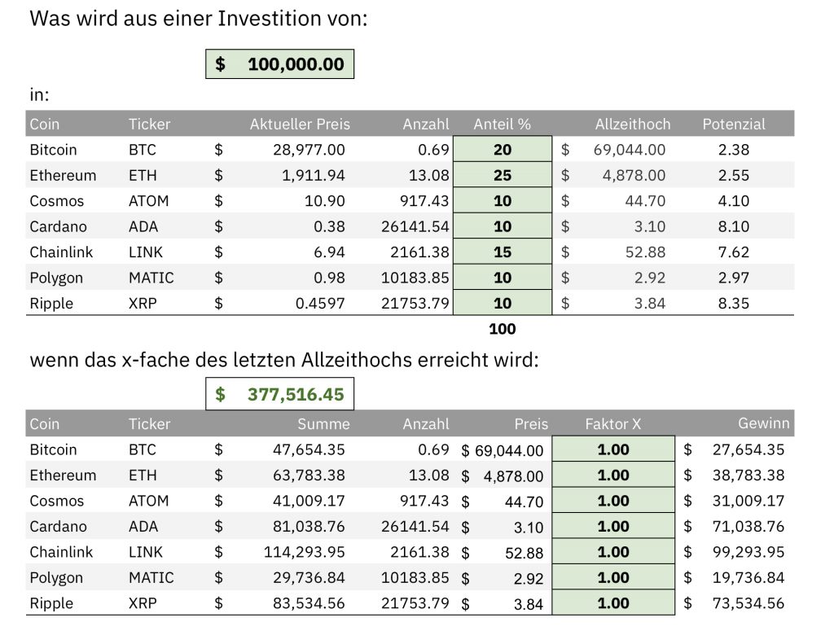The width and height of the screenshot is (834, 644).
Task: Click Cardano Potenzial value 8.10
Action: click(x=734, y=226)
